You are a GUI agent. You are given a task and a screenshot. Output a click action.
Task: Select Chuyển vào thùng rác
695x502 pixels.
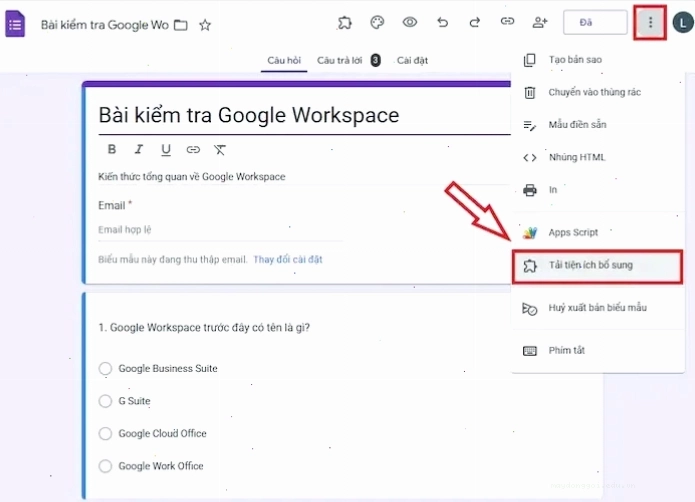(597, 92)
